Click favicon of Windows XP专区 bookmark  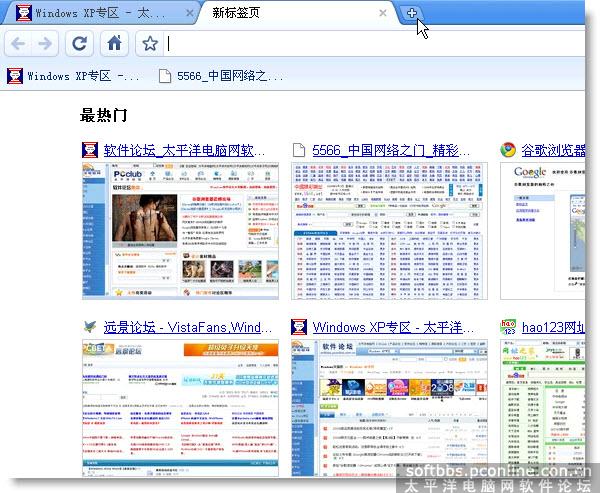[x=15, y=76]
